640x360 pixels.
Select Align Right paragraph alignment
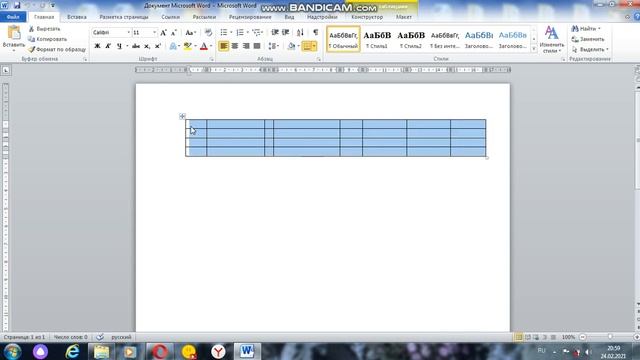(x=246, y=46)
